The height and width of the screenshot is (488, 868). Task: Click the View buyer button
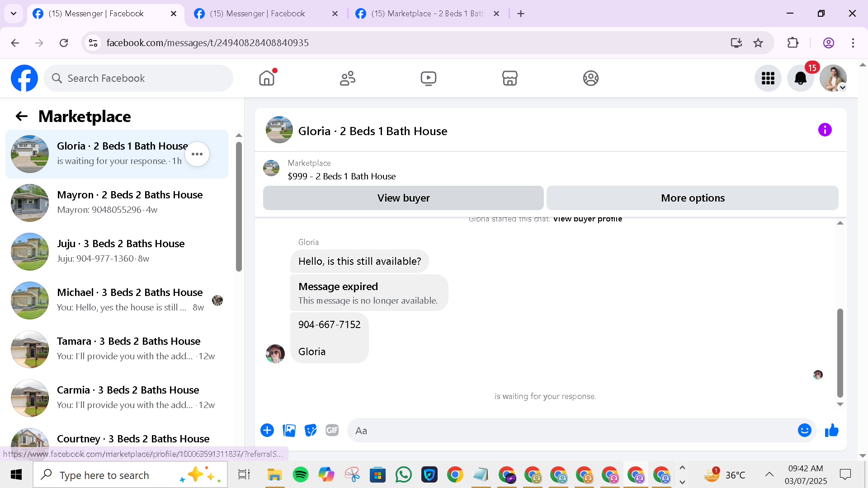[x=403, y=198]
